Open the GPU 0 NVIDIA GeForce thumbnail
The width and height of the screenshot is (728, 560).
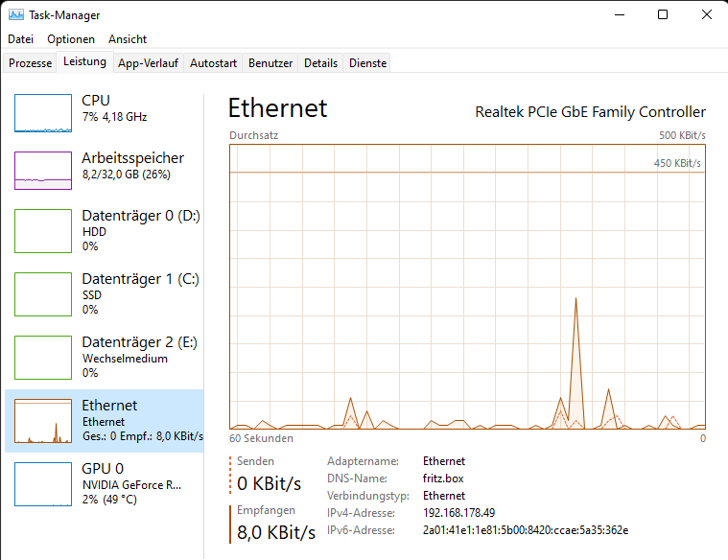(43, 484)
